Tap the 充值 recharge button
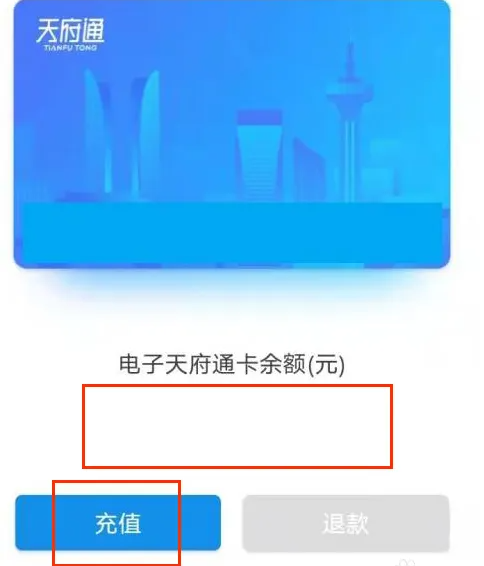This screenshot has height=566, width=484. (118, 523)
